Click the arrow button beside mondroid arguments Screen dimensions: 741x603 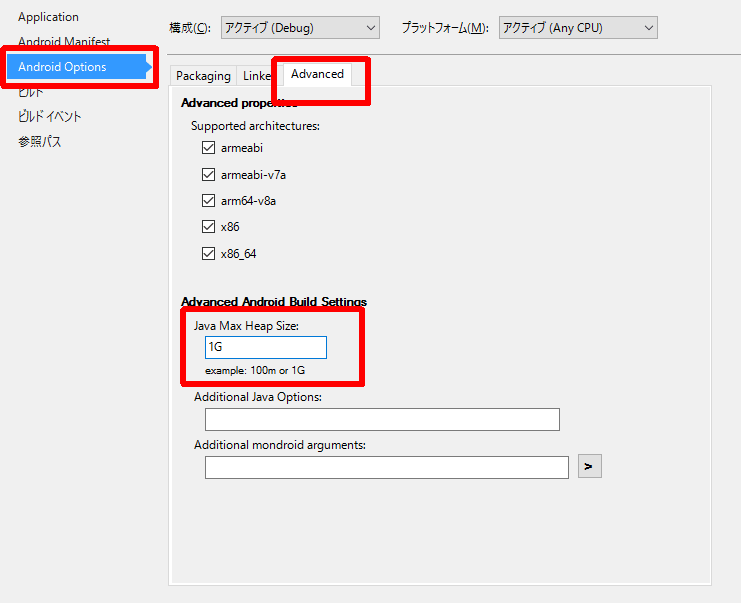590,466
